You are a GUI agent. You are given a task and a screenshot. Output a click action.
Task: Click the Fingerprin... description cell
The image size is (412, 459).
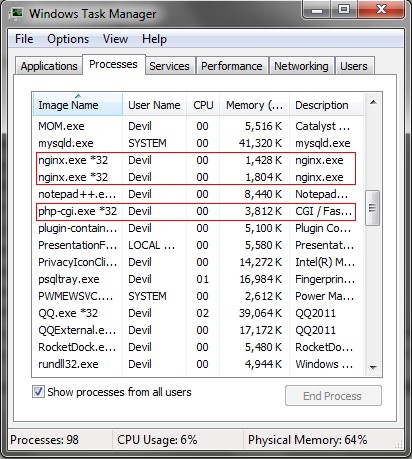(x=325, y=279)
